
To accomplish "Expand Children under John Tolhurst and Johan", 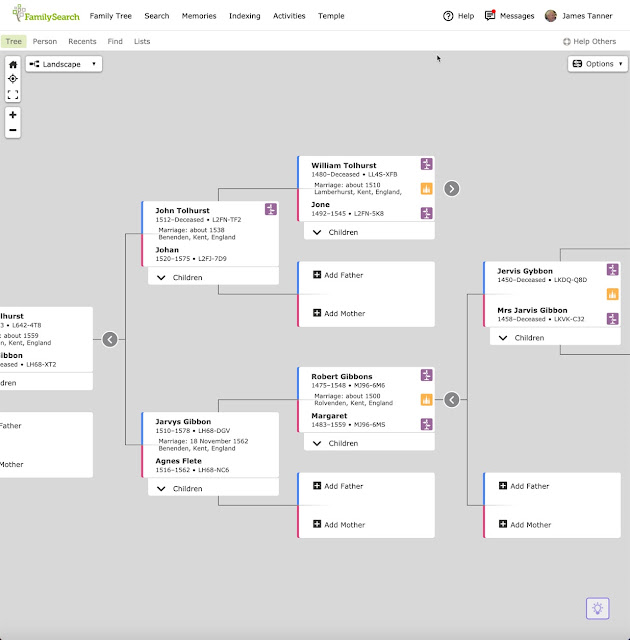I will coord(213,278).
